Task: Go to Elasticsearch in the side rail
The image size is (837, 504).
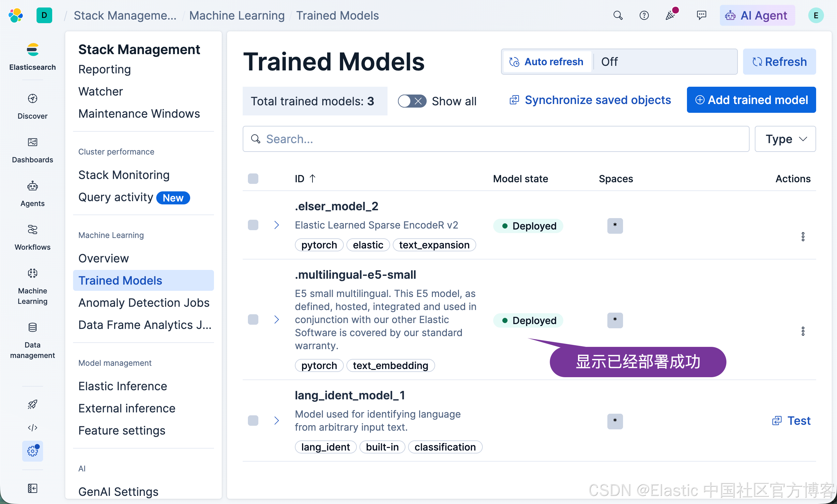Action: (33, 57)
